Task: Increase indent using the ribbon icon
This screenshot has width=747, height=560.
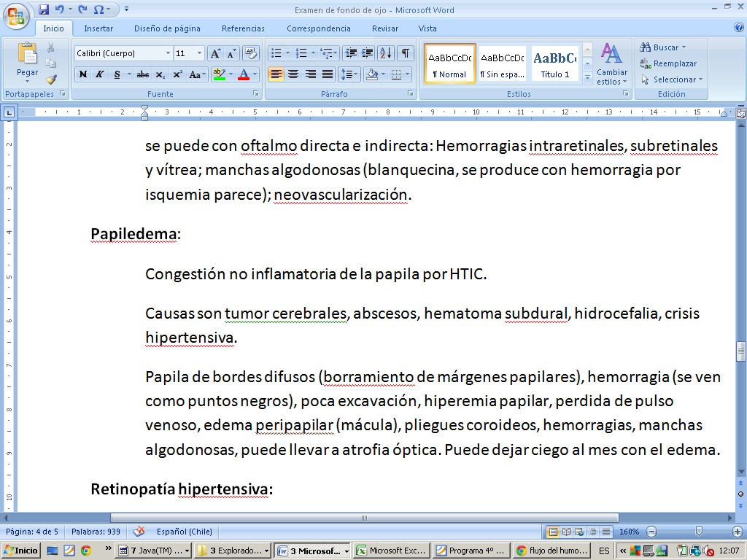Action: 368,53
